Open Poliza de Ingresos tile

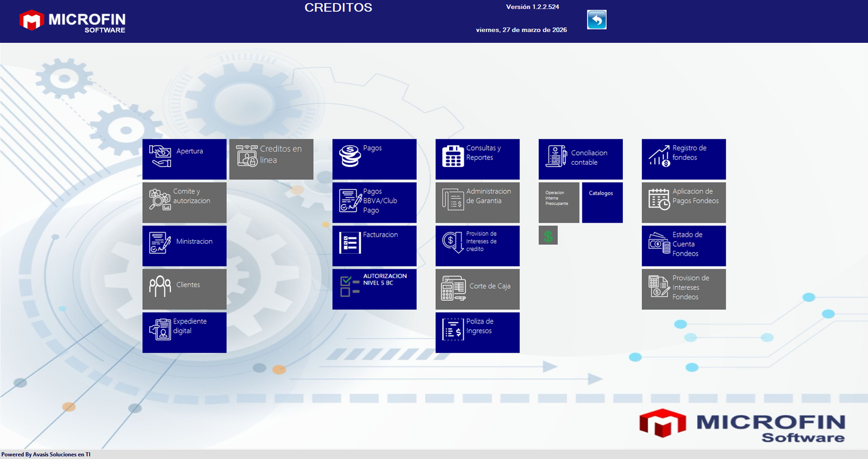click(x=477, y=332)
